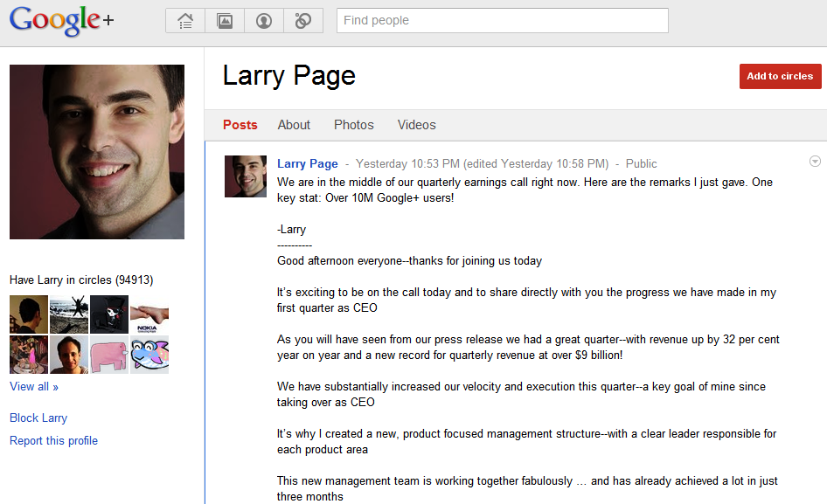
Task: Open circle member dark cartoon character thumbnail
Action: tap(109, 314)
